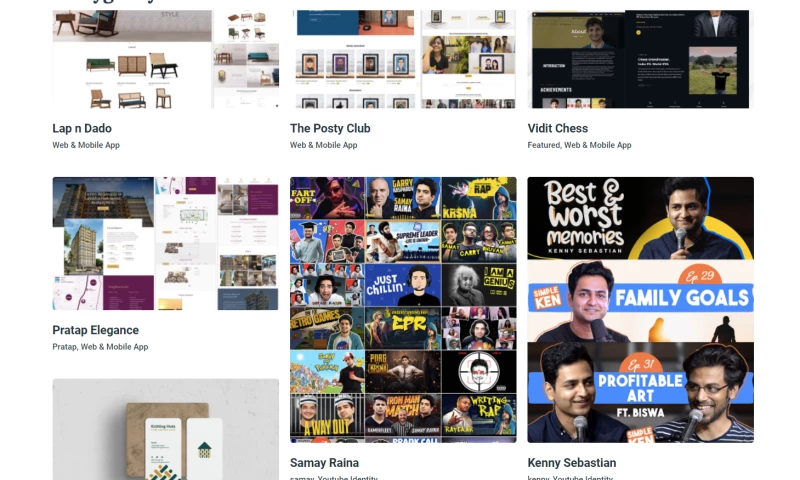Open the Samay Raina thumbnail collage
This screenshot has height=480, width=800.
(x=403, y=309)
